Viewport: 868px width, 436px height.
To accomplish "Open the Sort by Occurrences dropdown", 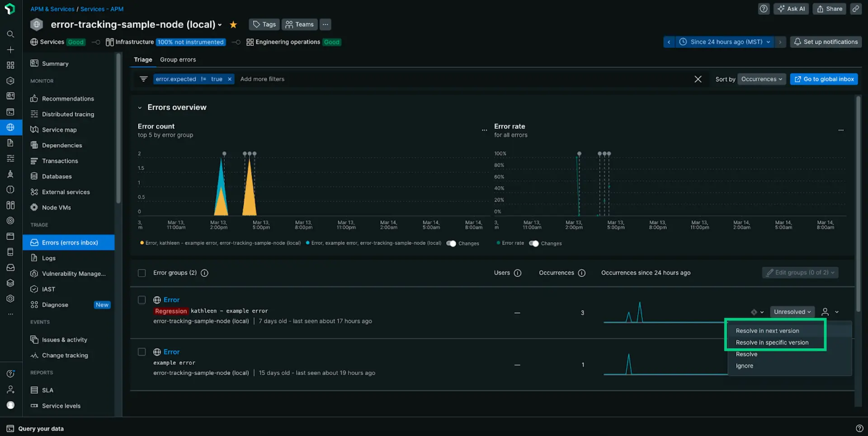I will (x=762, y=79).
